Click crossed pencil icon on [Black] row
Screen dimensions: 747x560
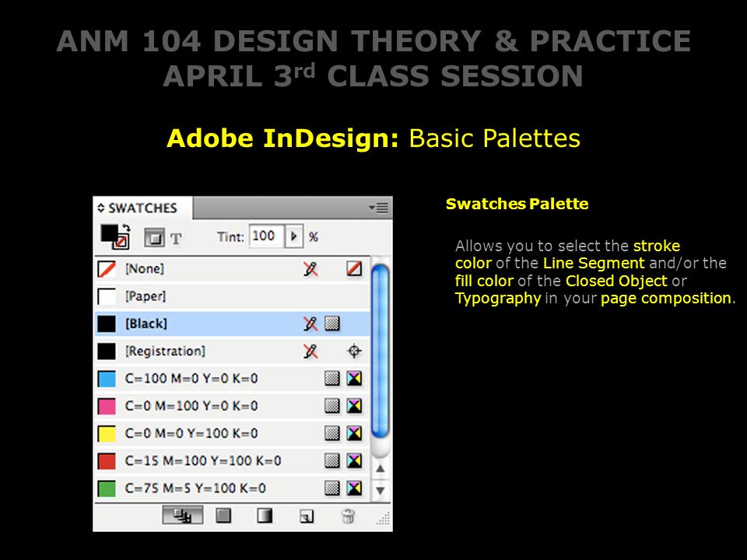(x=310, y=324)
